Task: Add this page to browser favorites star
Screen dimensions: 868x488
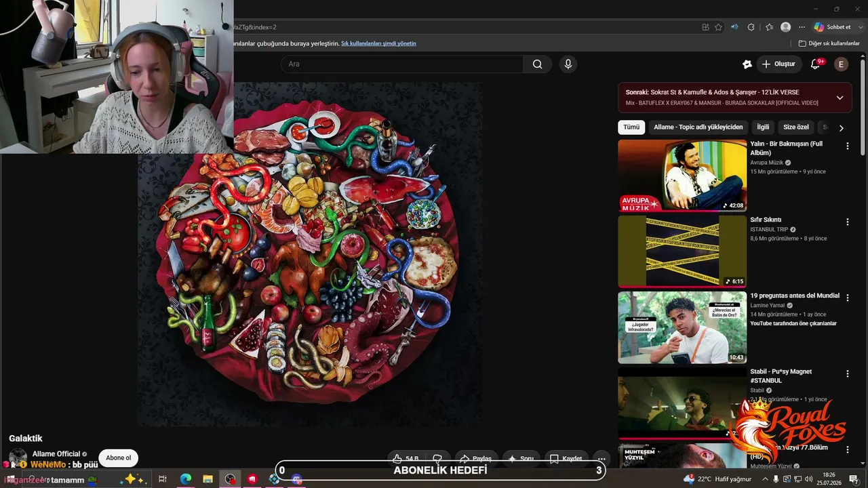Action: point(719,27)
